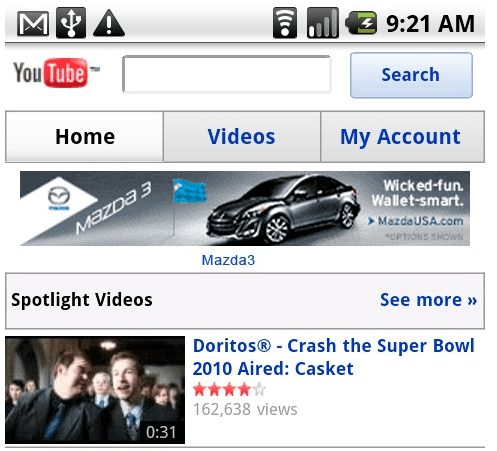Image resolution: width=497 pixels, height=451 pixels.
Task: Follow the Mazda3 text link
Action: click(228, 260)
